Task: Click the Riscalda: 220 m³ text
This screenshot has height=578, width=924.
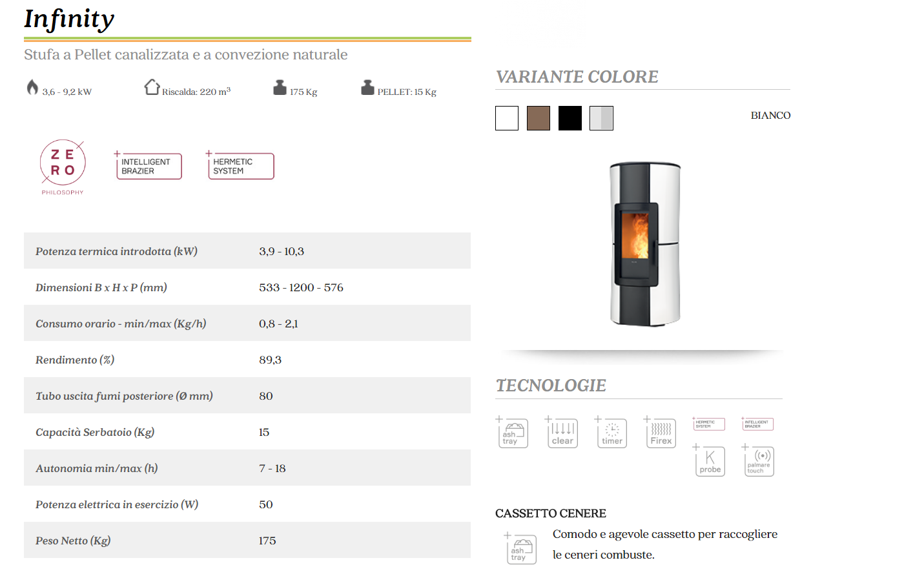Action: tap(196, 92)
